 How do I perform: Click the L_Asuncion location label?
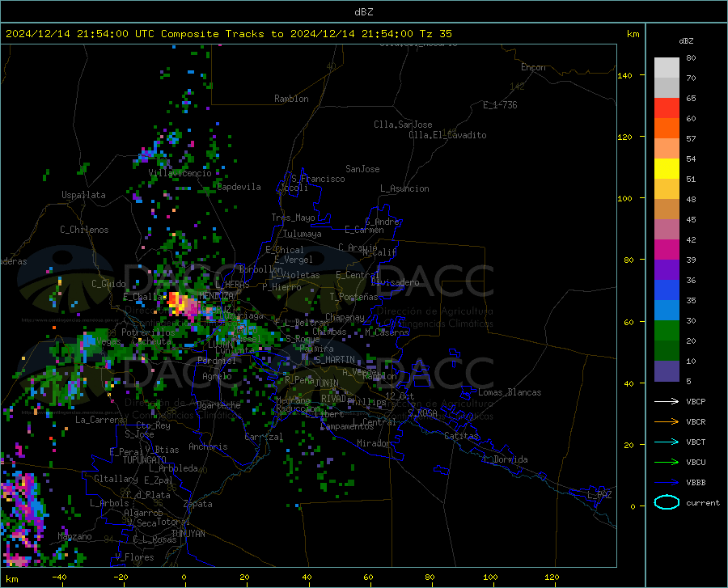(x=404, y=188)
